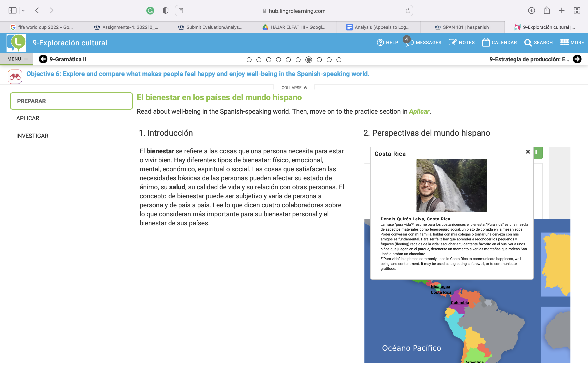Show the tab overview grid icon
588x368 pixels.
[577, 10]
